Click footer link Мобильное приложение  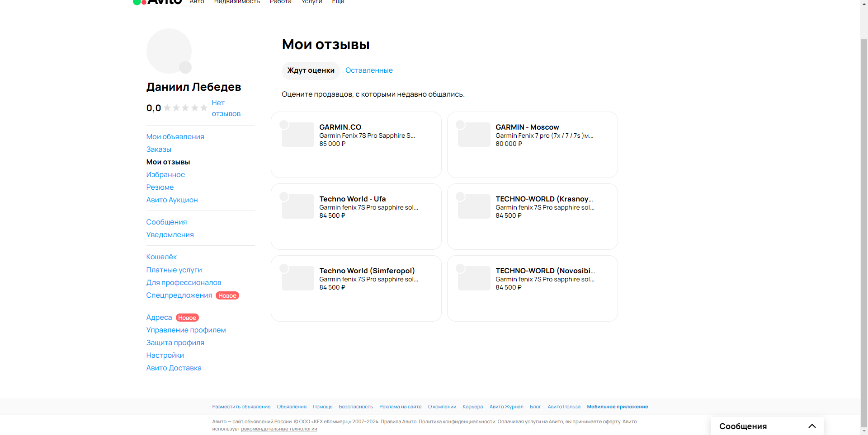click(x=618, y=407)
